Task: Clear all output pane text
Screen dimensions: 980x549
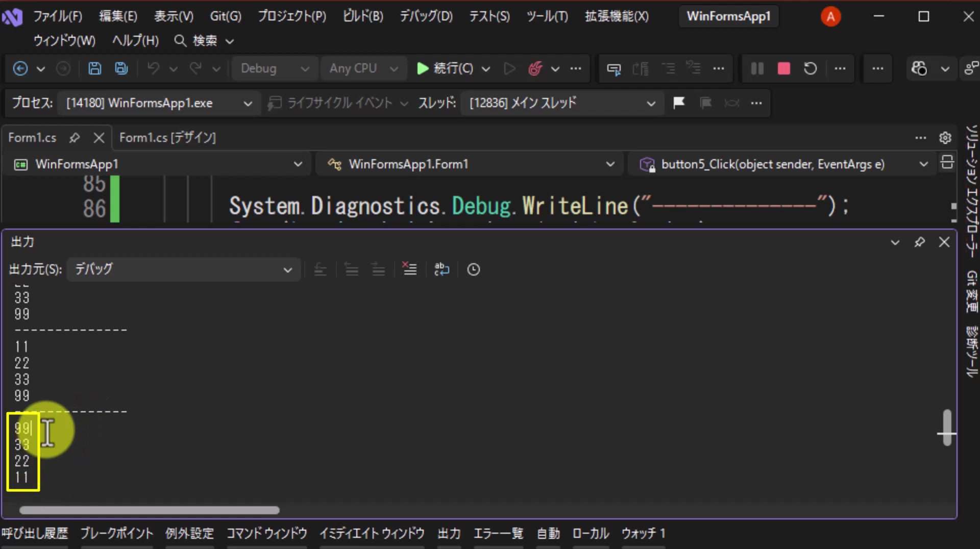Action: click(x=409, y=269)
